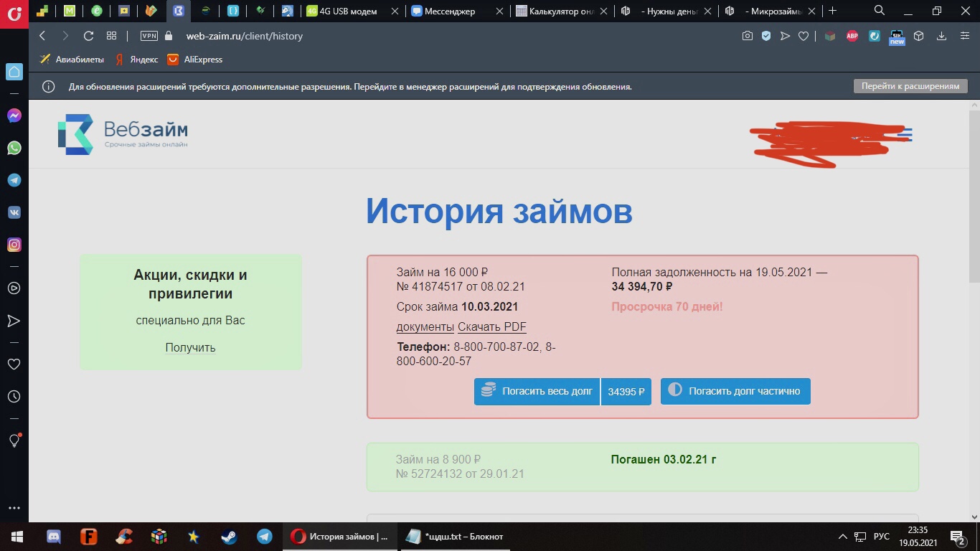Close the 4G USB модем tab
980x551 pixels.
[x=394, y=11]
